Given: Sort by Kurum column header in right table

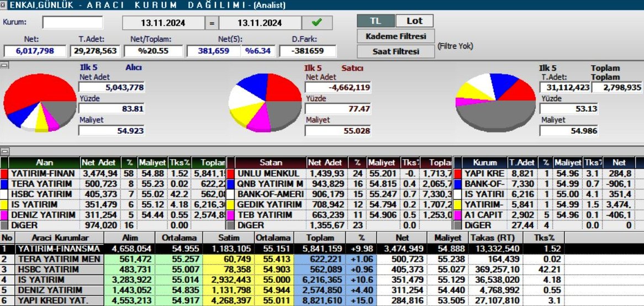Looking at the screenshot, I should point(484,162).
